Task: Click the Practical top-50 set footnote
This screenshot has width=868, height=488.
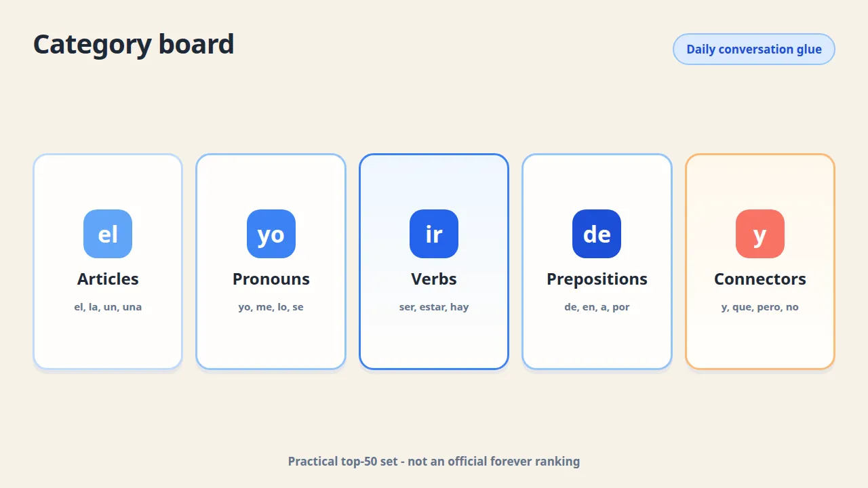Action: pyautogui.click(x=434, y=462)
